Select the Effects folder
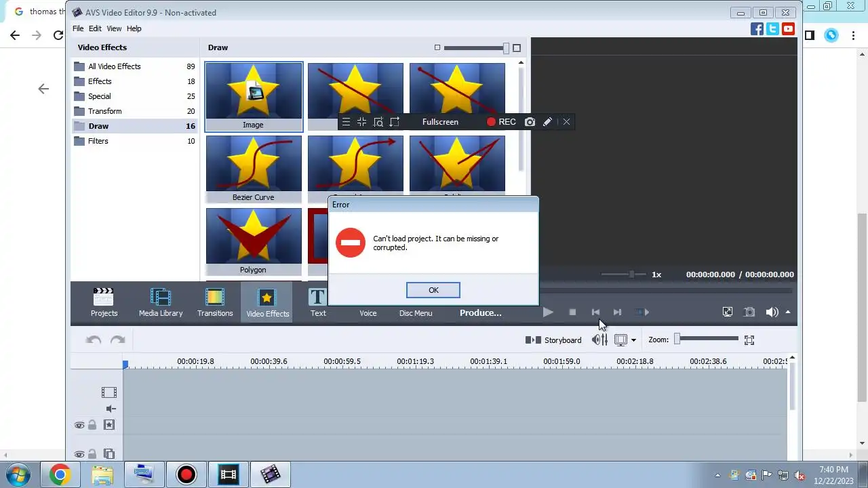868x488 pixels. pyautogui.click(x=134, y=81)
